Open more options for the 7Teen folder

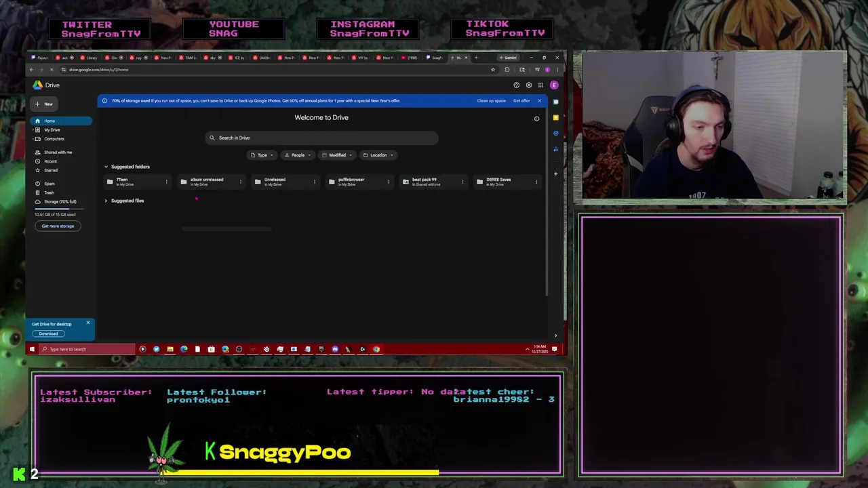coord(166,182)
